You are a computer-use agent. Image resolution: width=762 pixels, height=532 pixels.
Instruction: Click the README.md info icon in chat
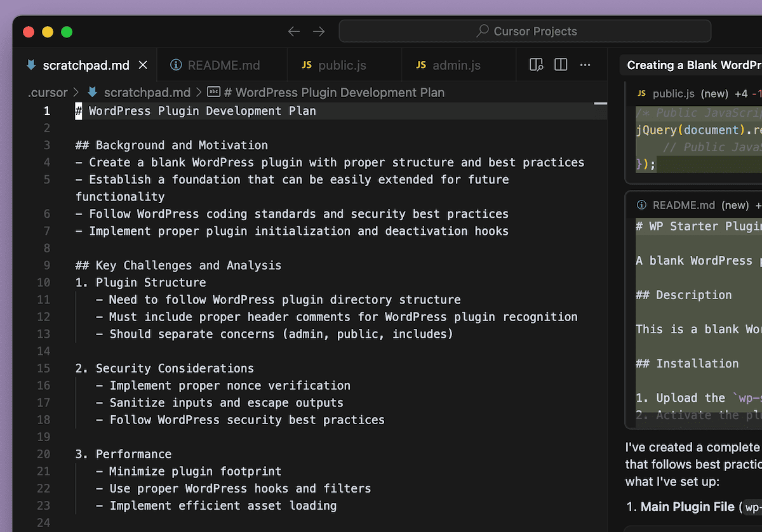point(641,205)
